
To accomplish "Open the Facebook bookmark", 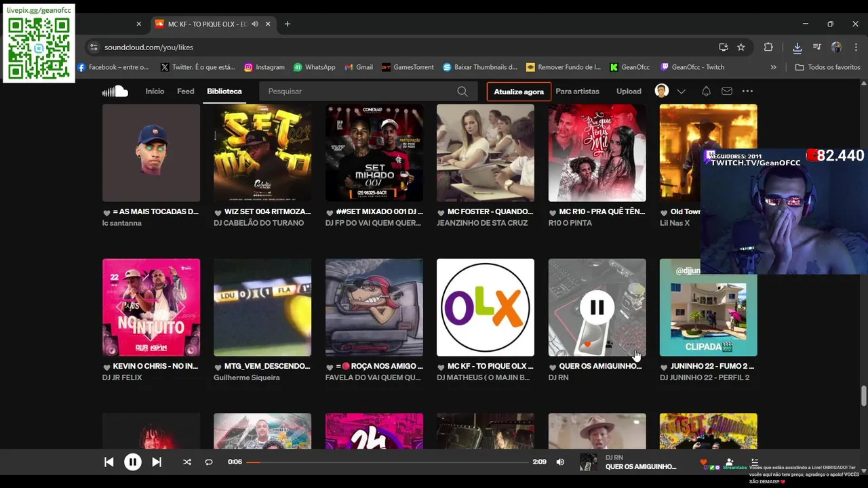I will point(113,67).
